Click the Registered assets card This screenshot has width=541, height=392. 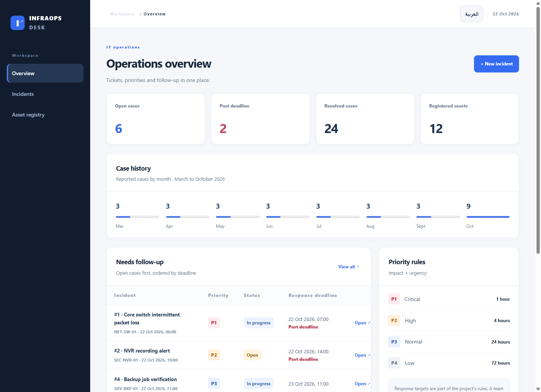470,119
